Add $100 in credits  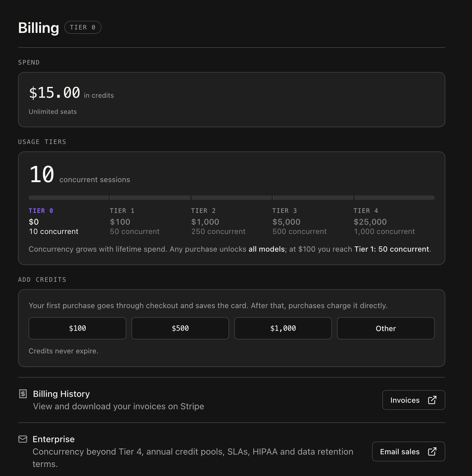pyautogui.click(x=77, y=328)
